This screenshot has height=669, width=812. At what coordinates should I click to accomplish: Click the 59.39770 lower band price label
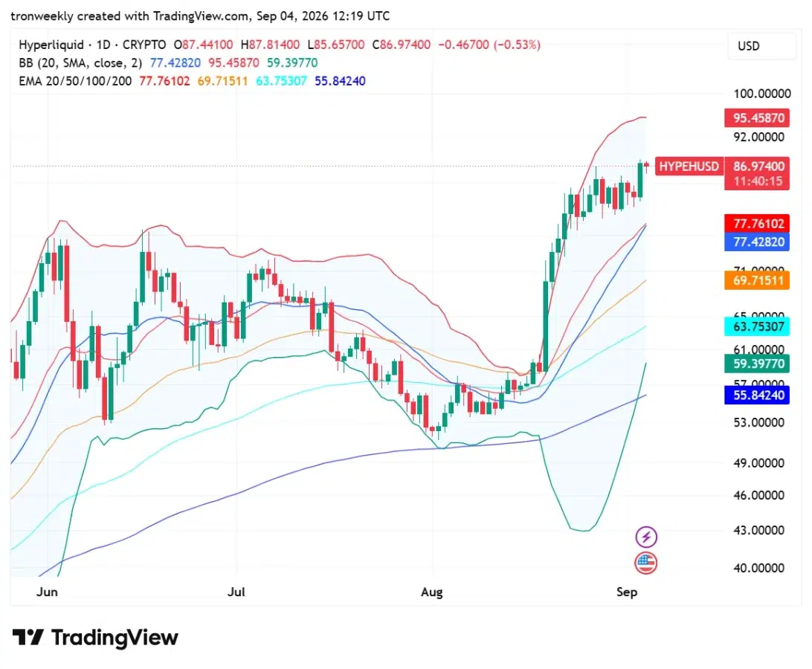coord(756,364)
